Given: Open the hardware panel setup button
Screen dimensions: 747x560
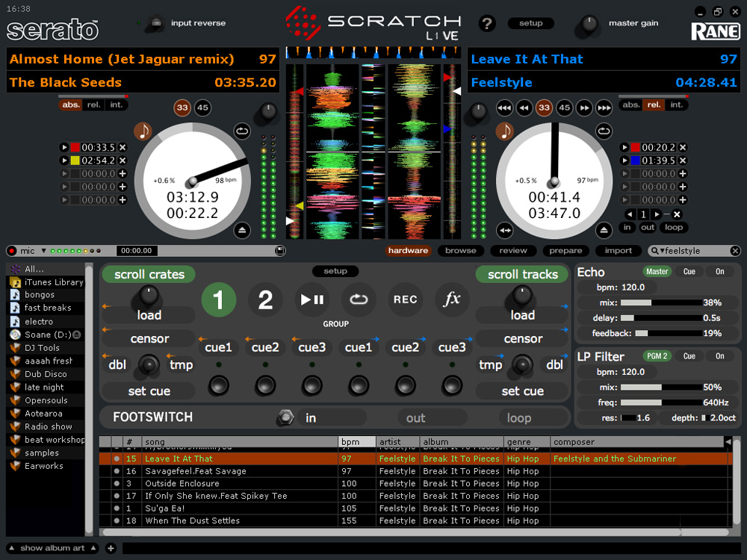Looking at the screenshot, I should pyautogui.click(x=335, y=271).
